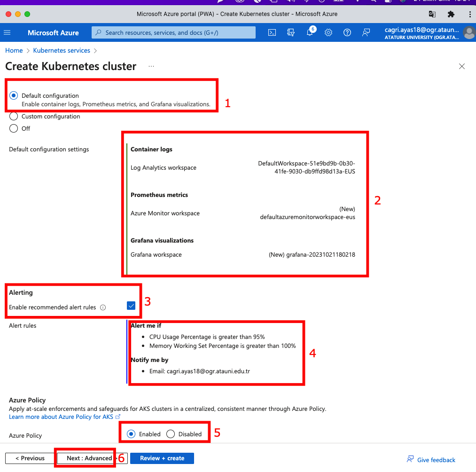
Task: Open the Azure portal hamburger menu
Action: (x=7, y=32)
